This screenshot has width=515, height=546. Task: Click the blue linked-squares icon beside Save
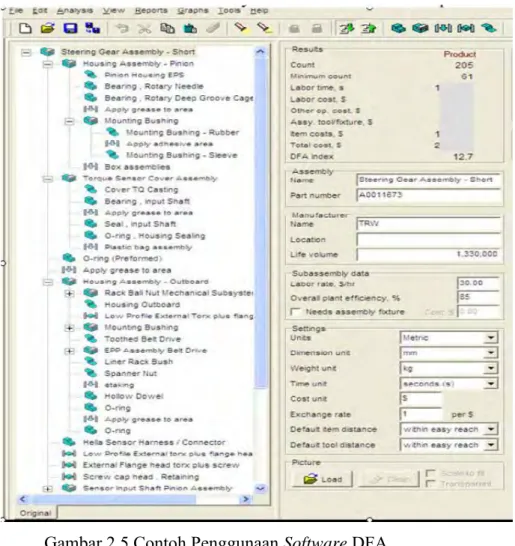tap(93, 28)
